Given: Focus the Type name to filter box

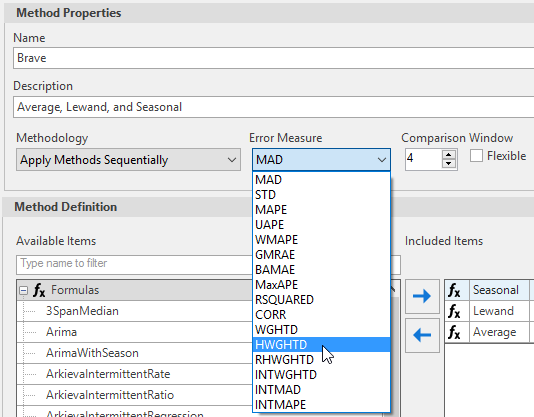Looking at the screenshot, I should point(134,264).
